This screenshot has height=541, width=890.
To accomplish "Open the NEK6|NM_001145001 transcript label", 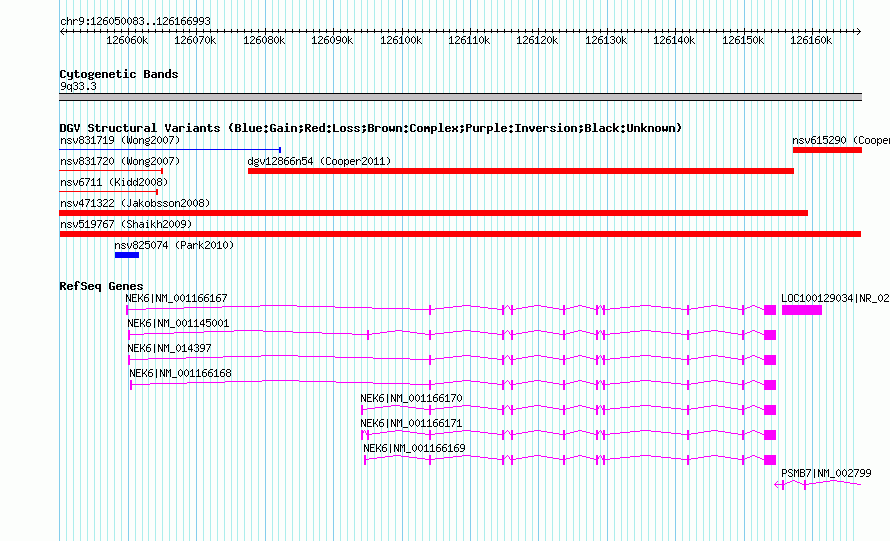I will point(178,323).
